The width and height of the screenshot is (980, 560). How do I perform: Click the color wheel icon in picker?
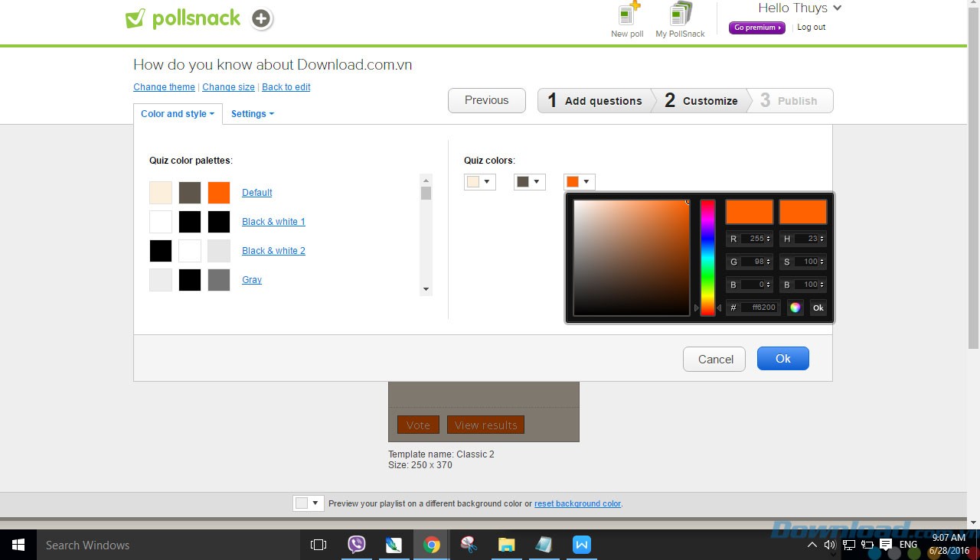point(795,308)
